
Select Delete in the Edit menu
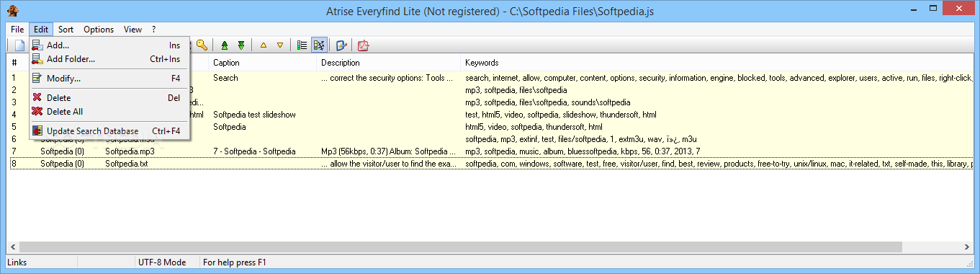(109, 97)
